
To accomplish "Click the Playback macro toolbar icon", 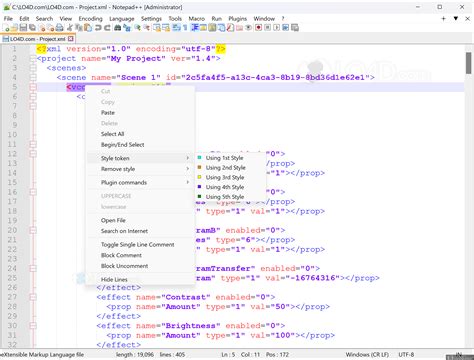I will (276, 28).
